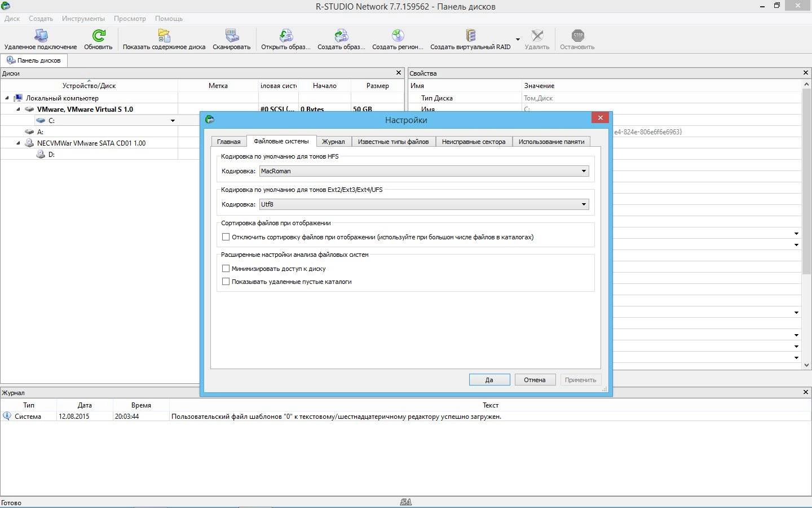Click the Открыть образ toolbar icon
This screenshot has height=508, width=812.
click(x=286, y=36)
